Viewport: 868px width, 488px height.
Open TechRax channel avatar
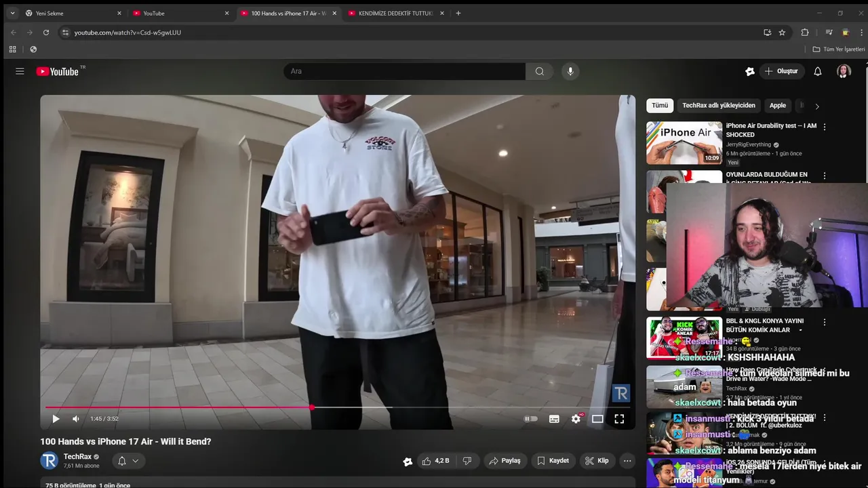click(49, 461)
